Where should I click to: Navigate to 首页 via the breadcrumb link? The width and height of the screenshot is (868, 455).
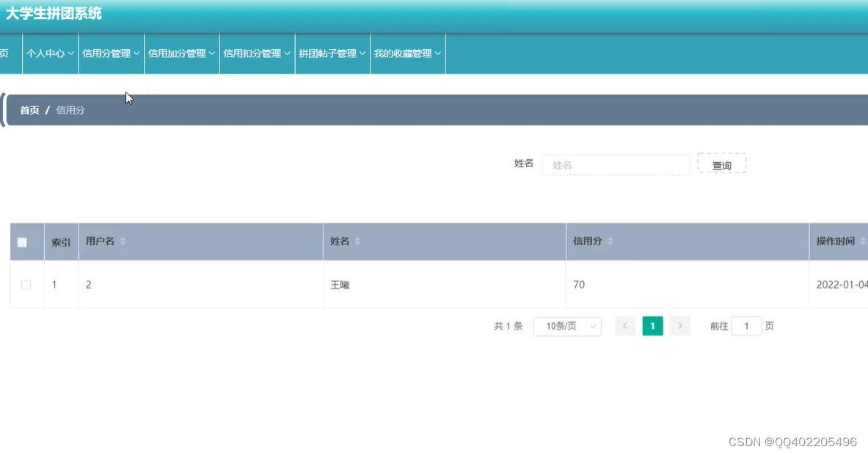coord(29,109)
